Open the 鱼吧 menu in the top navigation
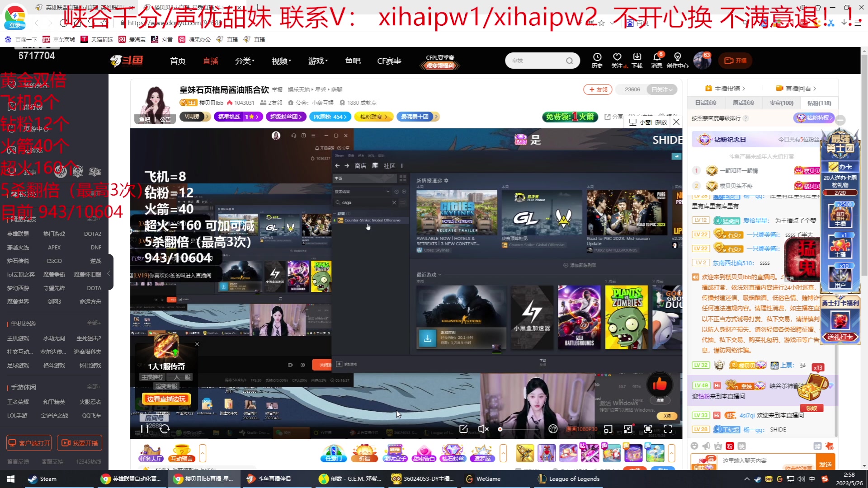 coord(353,61)
